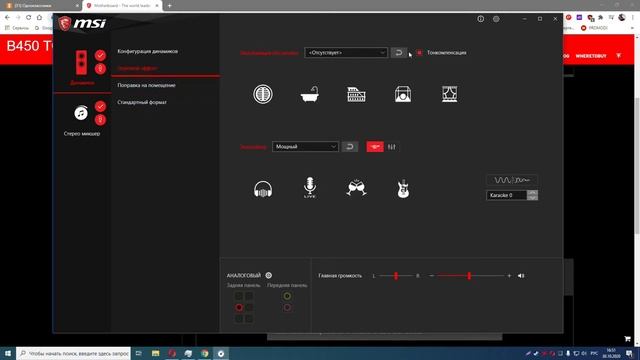This screenshot has height=360, width=640.
Task: Open Chrome from the taskbar
Action: click(x=204, y=353)
